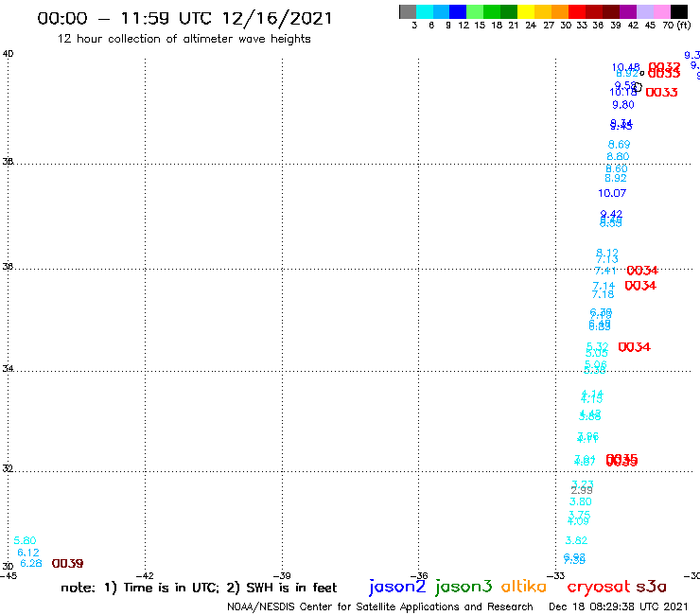Screen dimensions: 700x615
Task: Click 'NOAA/NESDIS Center for Satellite Applications and Research' credit
Action: [x=380, y=606]
